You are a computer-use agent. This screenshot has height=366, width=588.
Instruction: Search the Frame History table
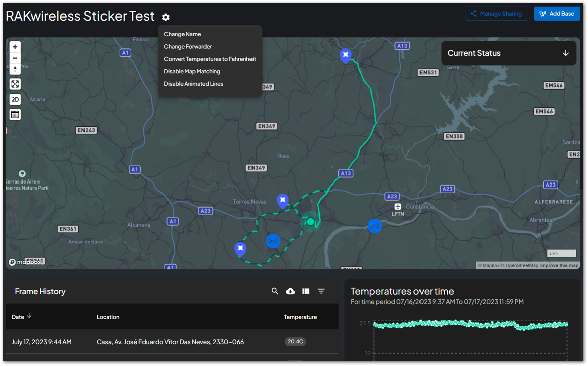(x=275, y=291)
